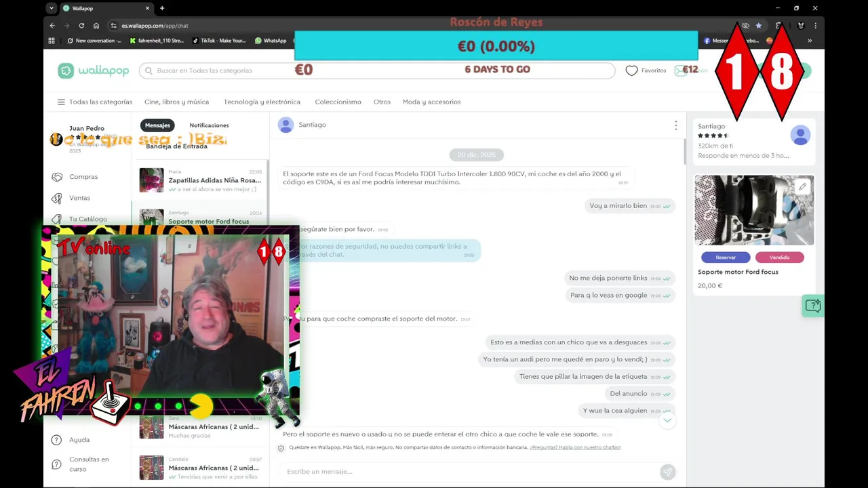Open Tecnología y electrónica category
Screen dimensions: 868x488
pos(262,102)
